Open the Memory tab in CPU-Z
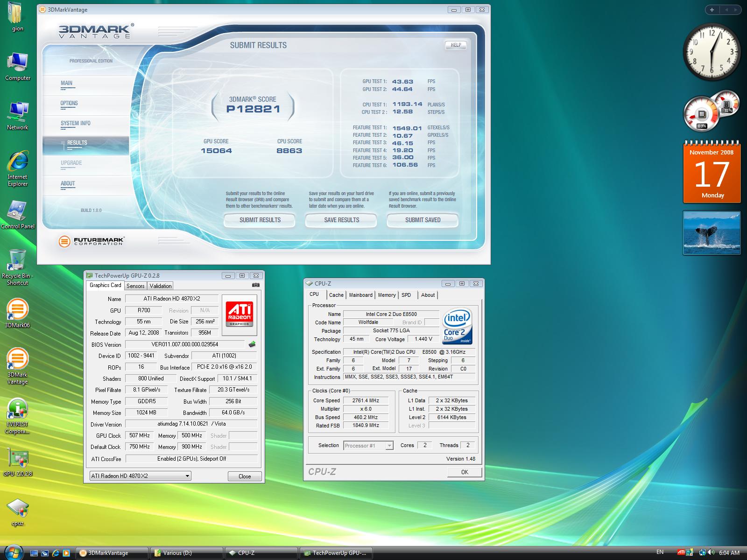The height and width of the screenshot is (560, 747). (387, 295)
